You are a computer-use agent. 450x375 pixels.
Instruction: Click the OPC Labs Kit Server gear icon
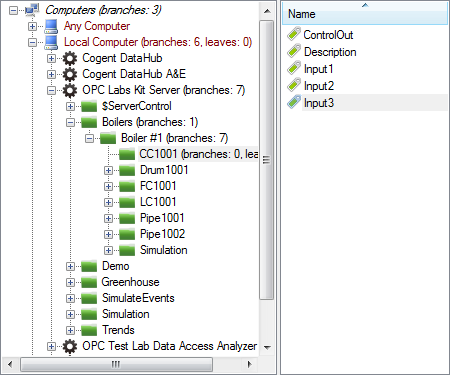[x=70, y=90]
